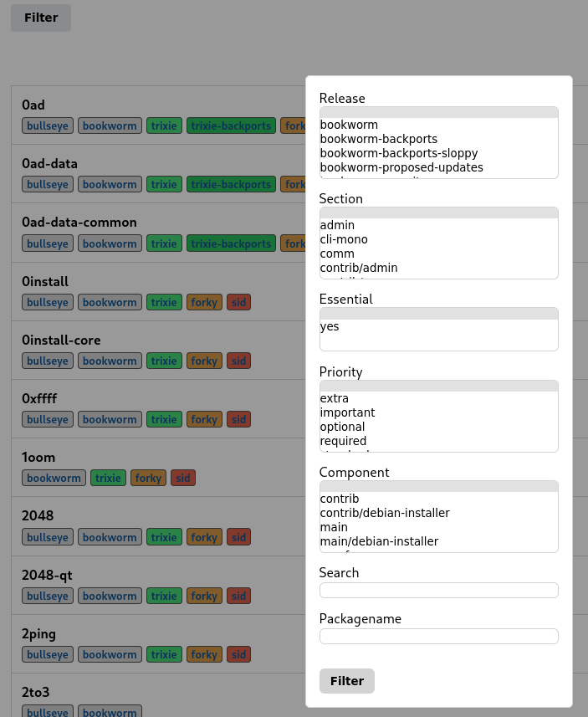Open the forky link for 2ping
This screenshot has width=588, height=717.
click(x=204, y=654)
